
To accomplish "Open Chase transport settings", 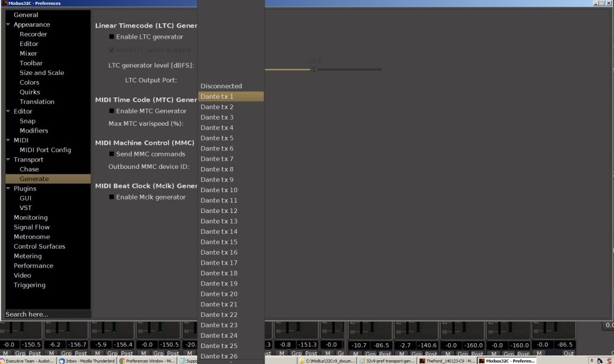I will pos(29,169).
